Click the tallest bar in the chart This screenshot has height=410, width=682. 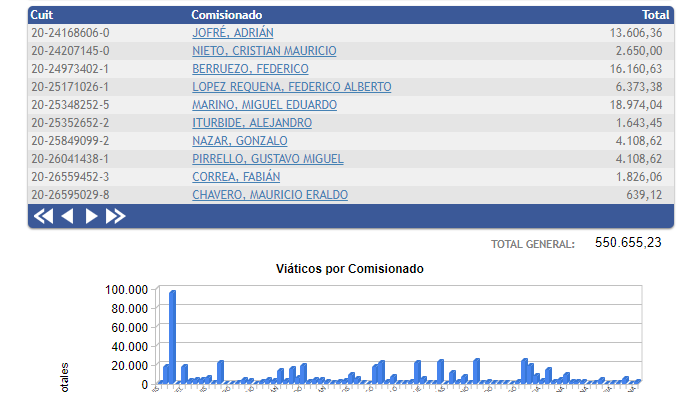pyautogui.click(x=173, y=336)
